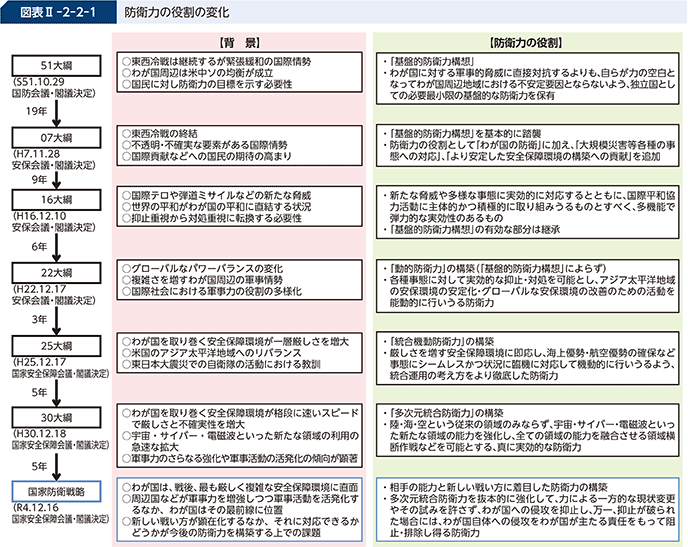Click line 東日本大震災での自衛隊の活動における教訓

click(x=222, y=365)
